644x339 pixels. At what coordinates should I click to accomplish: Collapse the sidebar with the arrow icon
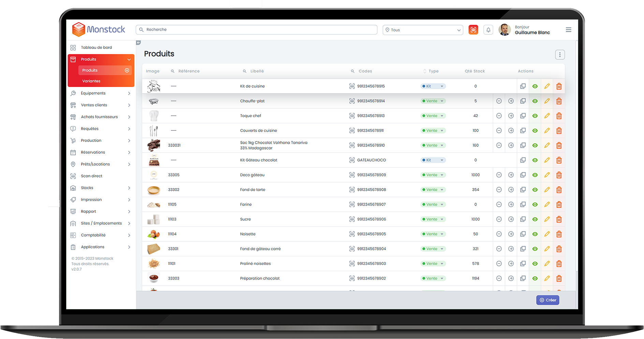[x=138, y=43]
